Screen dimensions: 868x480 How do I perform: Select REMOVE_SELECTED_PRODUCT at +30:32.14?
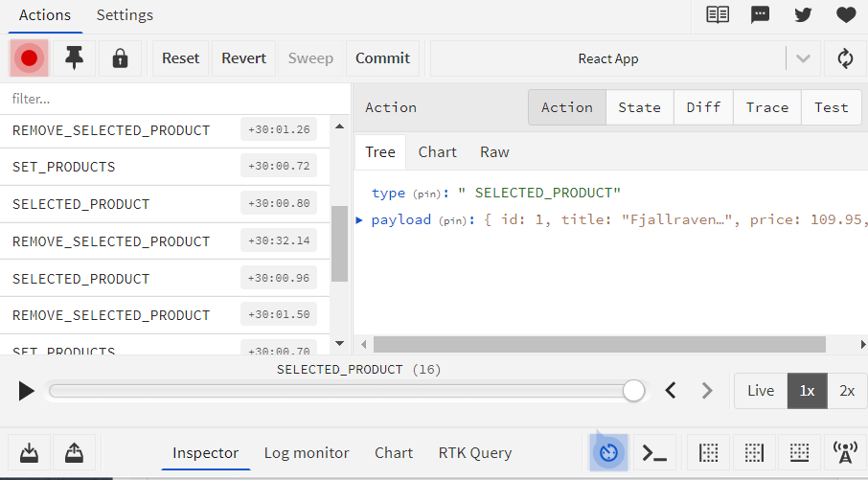[x=165, y=241]
